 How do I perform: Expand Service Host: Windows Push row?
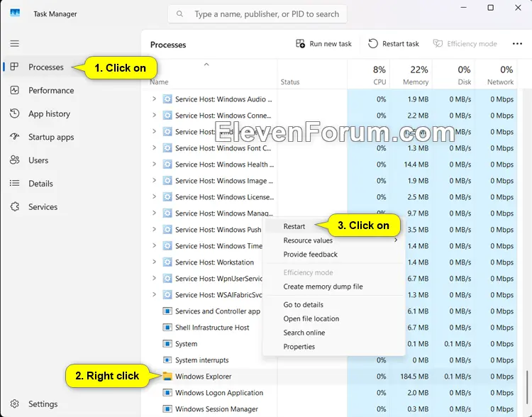pyautogui.click(x=155, y=229)
